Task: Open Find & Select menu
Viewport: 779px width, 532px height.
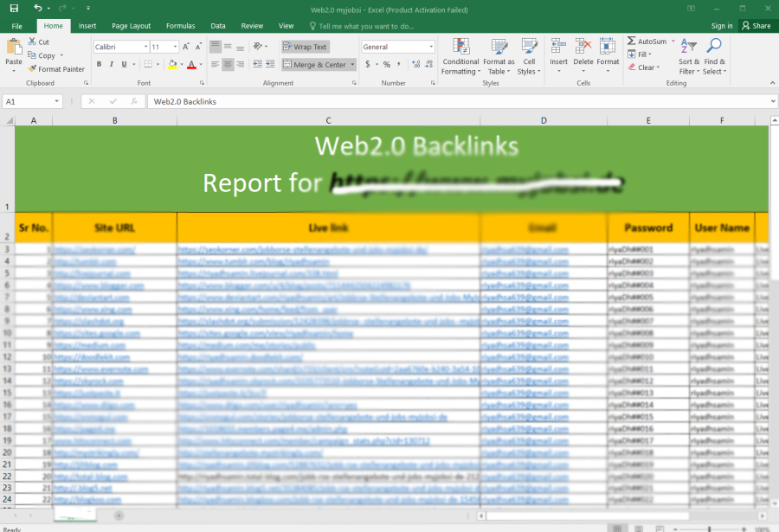Action: point(714,56)
